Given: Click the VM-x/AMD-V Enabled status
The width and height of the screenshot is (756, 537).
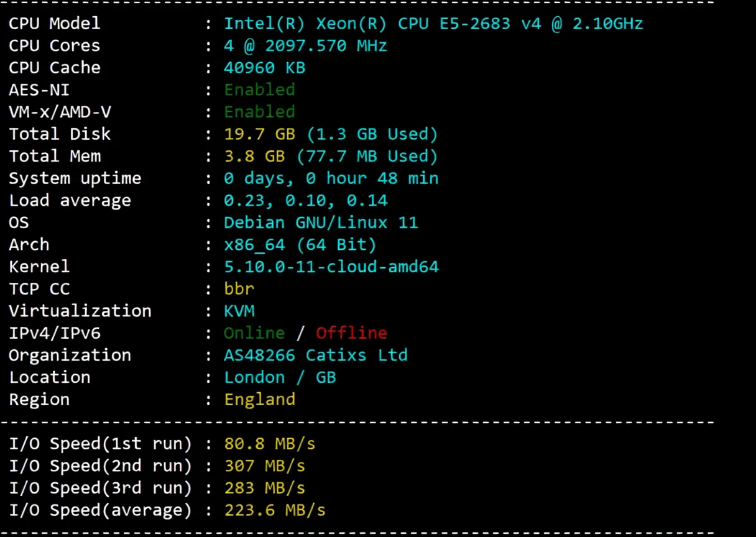Looking at the screenshot, I should (x=259, y=112).
